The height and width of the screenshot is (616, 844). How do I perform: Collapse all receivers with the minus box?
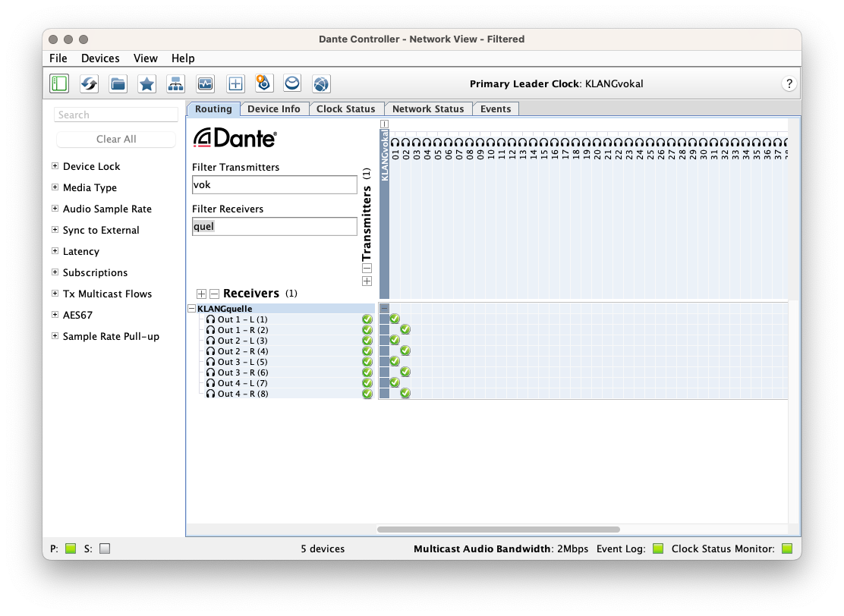(214, 294)
